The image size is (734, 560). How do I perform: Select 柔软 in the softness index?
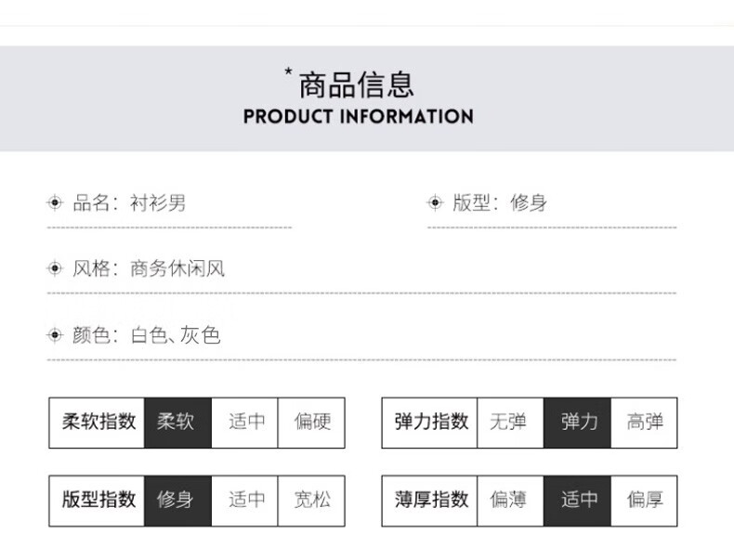(x=177, y=423)
